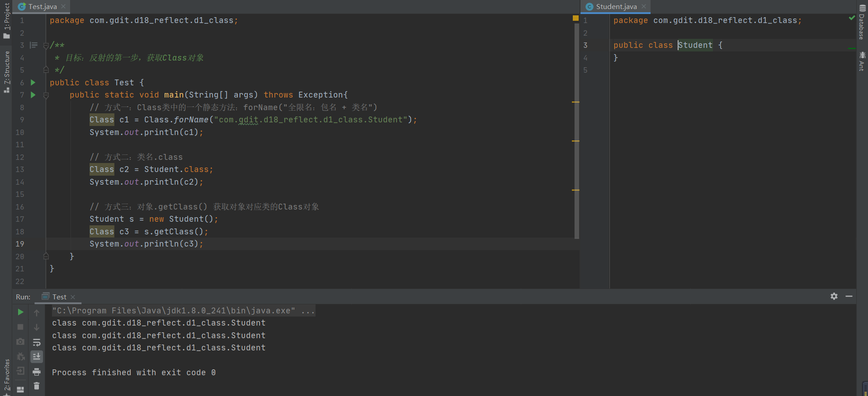Clear console output with trash icon
Image resolution: width=868 pixels, height=396 pixels.
[37, 386]
